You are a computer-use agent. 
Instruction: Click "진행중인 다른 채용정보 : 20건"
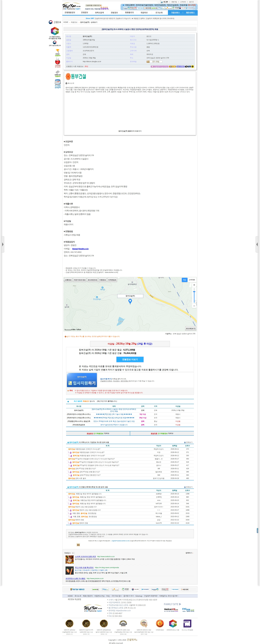pyautogui.click(x=77, y=67)
